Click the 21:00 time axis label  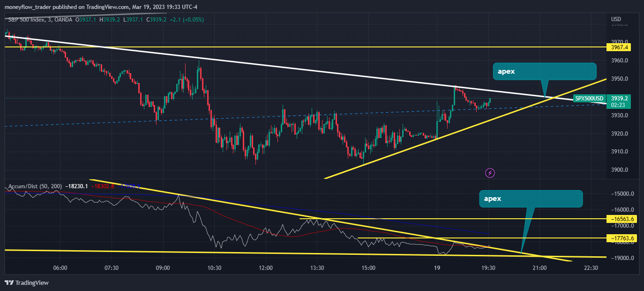539,268
